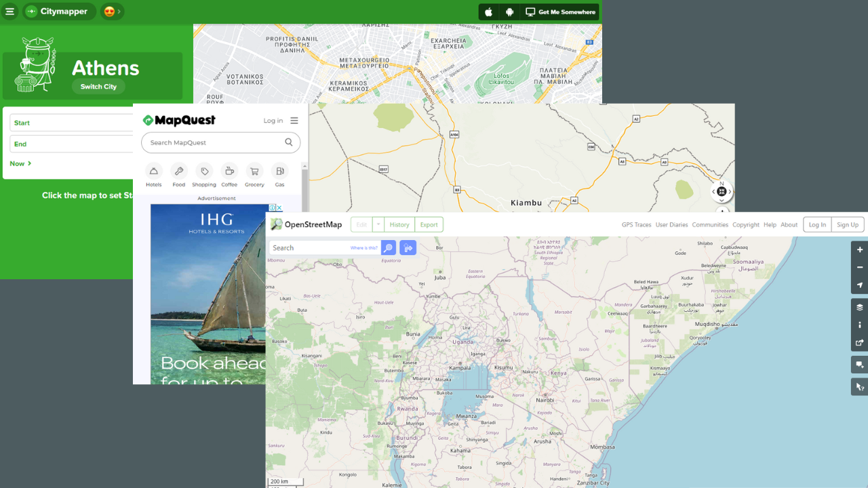
Task: Click the Citymapper logo button
Action: point(60,12)
